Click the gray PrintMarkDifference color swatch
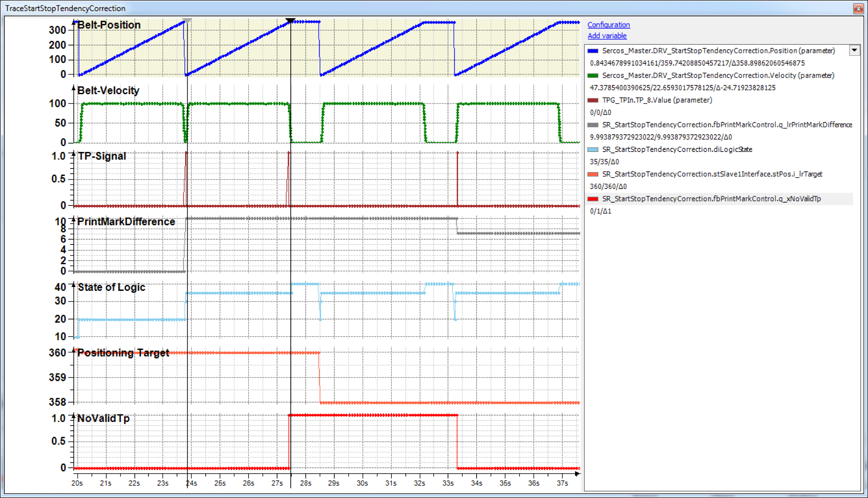Image resolution: width=868 pixels, height=498 pixels. [593, 125]
